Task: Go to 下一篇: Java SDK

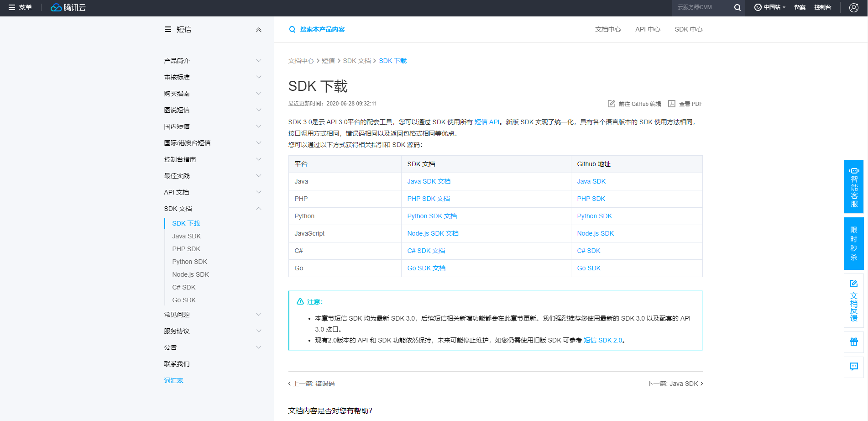Action: [675, 384]
